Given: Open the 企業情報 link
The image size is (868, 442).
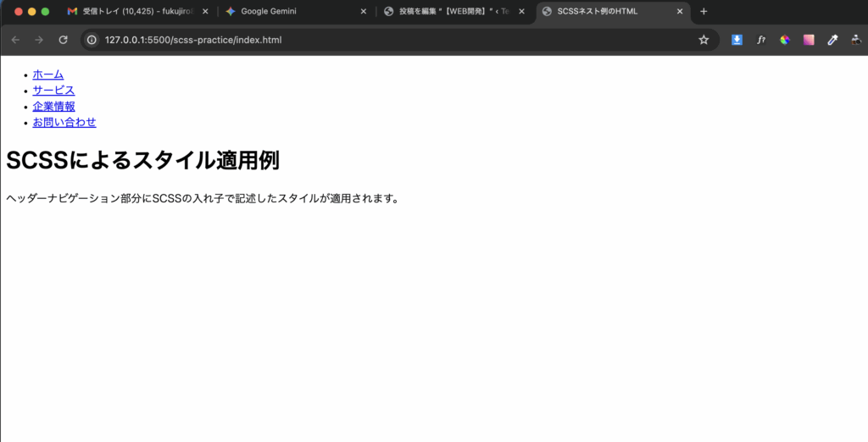Looking at the screenshot, I should 53,107.
